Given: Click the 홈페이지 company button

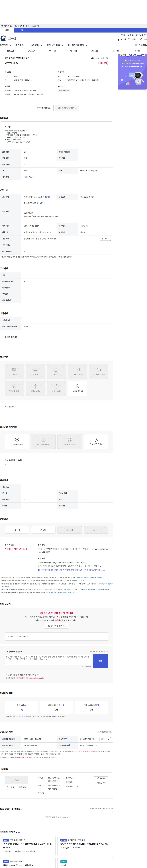Looking at the screenshot, I should click(101, 778).
